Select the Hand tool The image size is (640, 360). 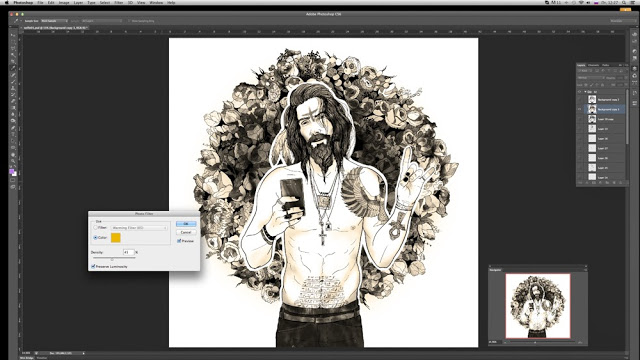[x=13, y=155]
